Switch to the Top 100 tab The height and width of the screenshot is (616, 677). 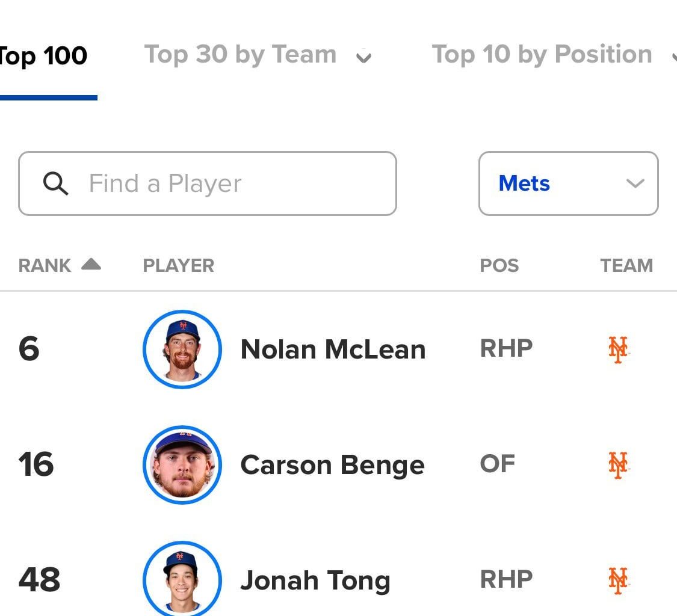pyautogui.click(x=43, y=54)
